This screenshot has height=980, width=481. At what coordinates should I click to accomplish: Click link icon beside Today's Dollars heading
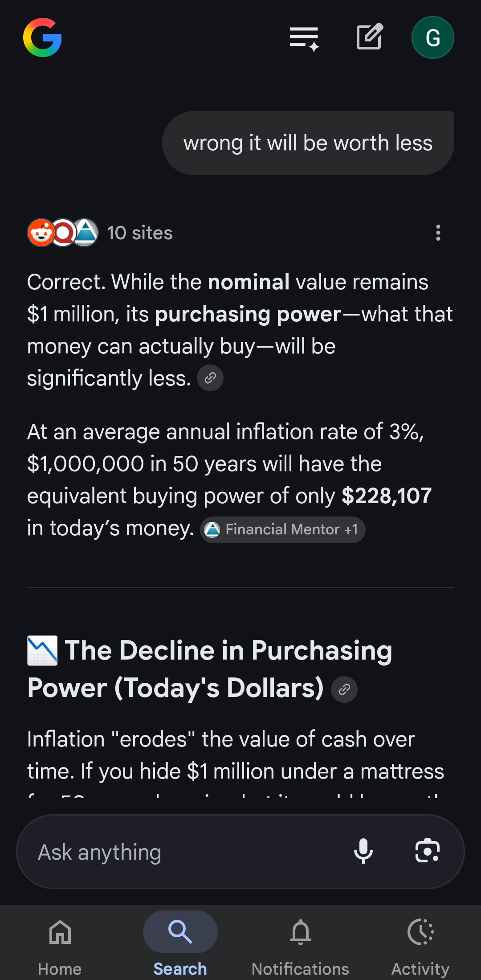344,689
